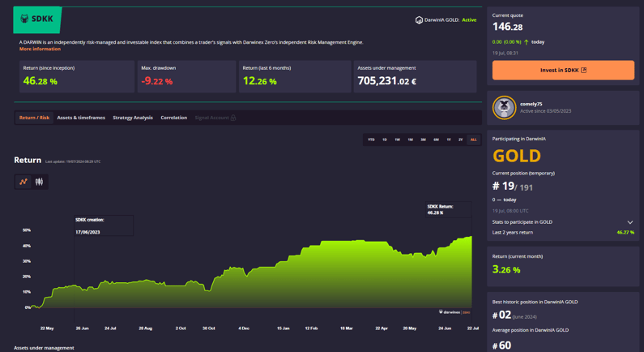Image resolution: width=644 pixels, height=352 pixels.
Task: Open the More information link
Action: pyautogui.click(x=40, y=49)
